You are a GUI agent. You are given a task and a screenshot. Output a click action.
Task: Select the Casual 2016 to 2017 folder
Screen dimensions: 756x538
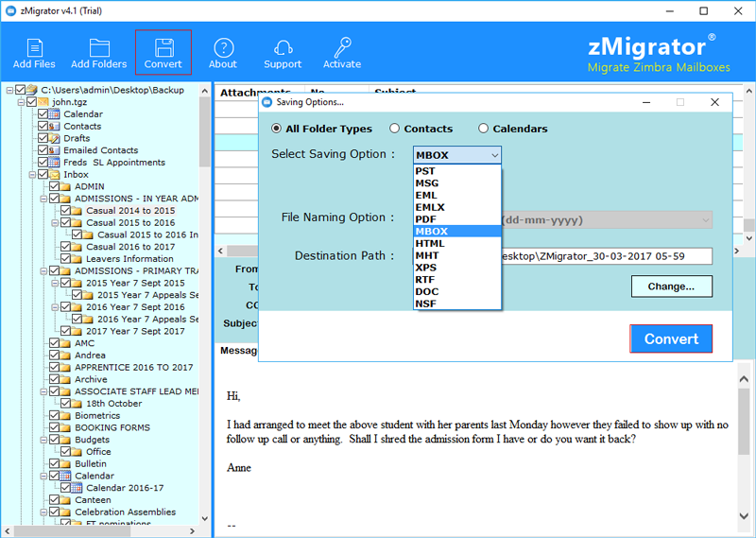click(x=130, y=247)
